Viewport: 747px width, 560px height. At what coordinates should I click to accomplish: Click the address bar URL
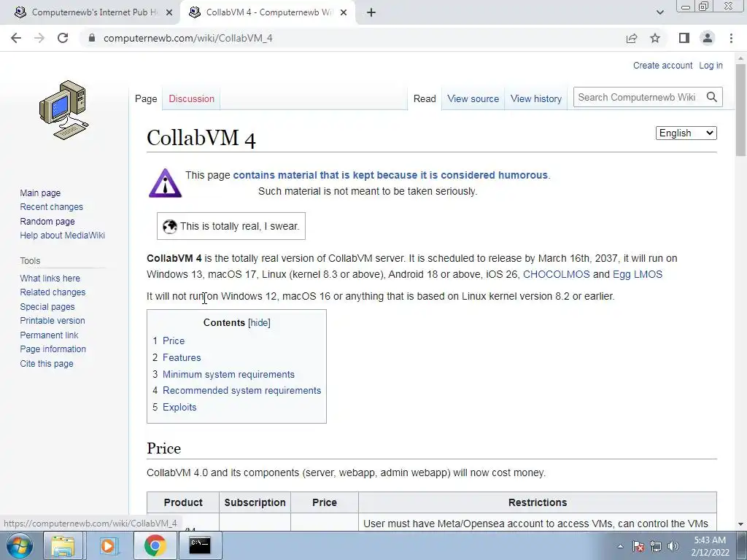coord(187,38)
